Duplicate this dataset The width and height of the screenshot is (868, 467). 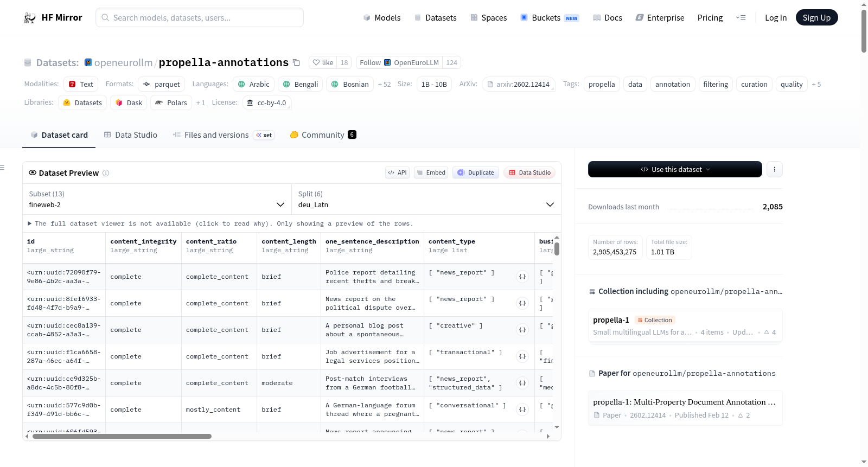[x=476, y=172]
